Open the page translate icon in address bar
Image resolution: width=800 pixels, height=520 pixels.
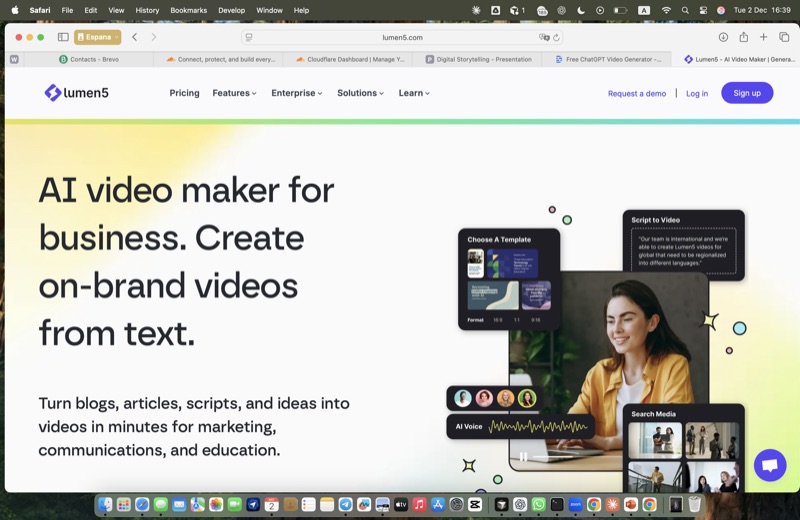544,37
